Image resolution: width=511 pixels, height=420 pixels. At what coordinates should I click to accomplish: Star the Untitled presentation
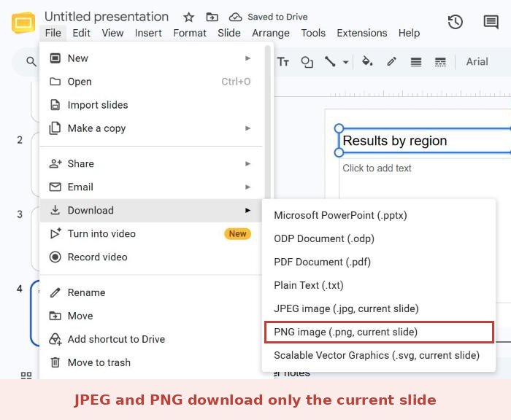pos(188,17)
